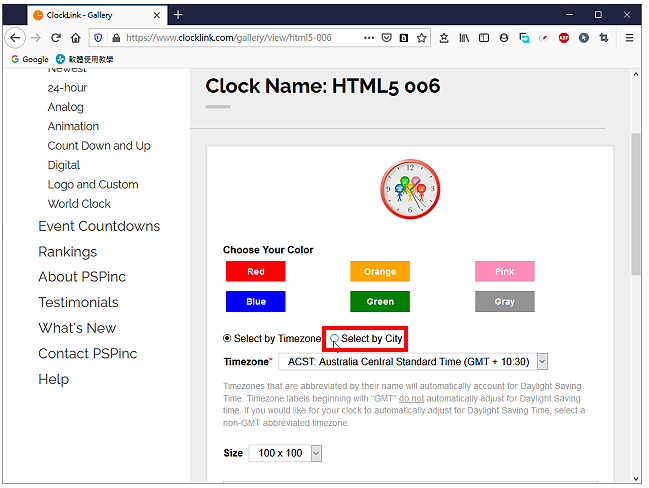The height and width of the screenshot is (488, 649).
Task: Pick the Orange color swatch
Action: 380,271
